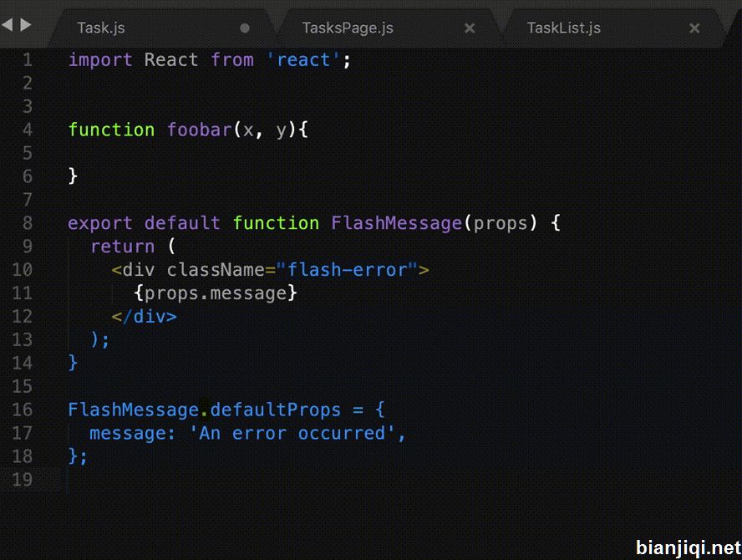The width and height of the screenshot is (742, 560).
Task: Go to next tab with right arrow
Action: [26, 24]
